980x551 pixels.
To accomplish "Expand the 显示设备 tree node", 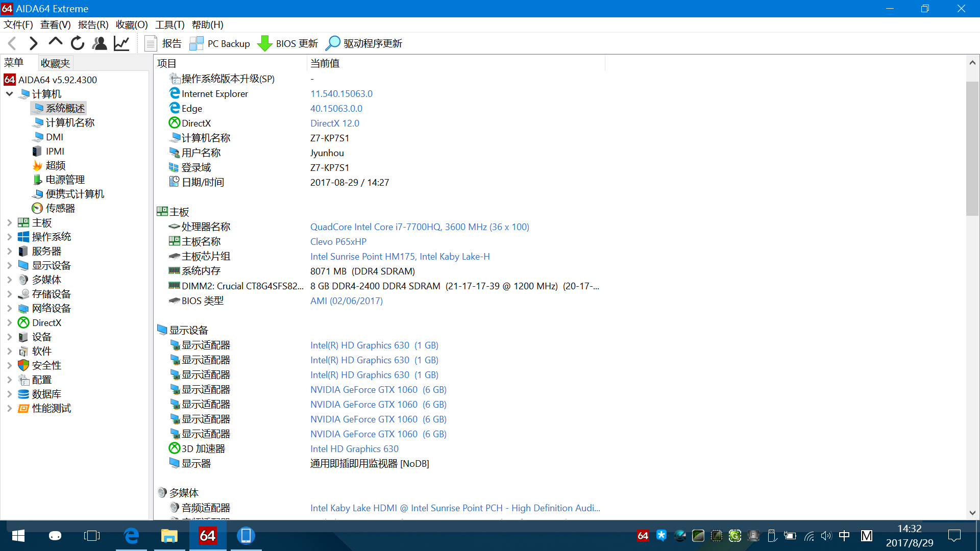I will (9, 266).
